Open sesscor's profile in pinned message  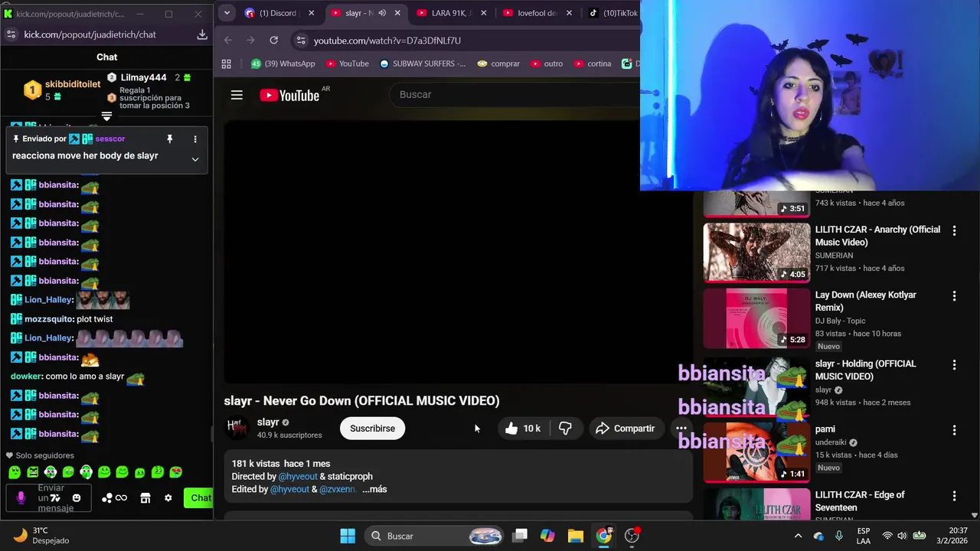tap(110, 139)
